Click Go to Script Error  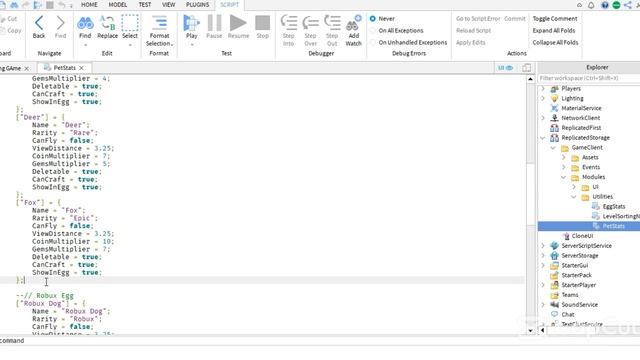pyautogui.click(x=478, y=19)
